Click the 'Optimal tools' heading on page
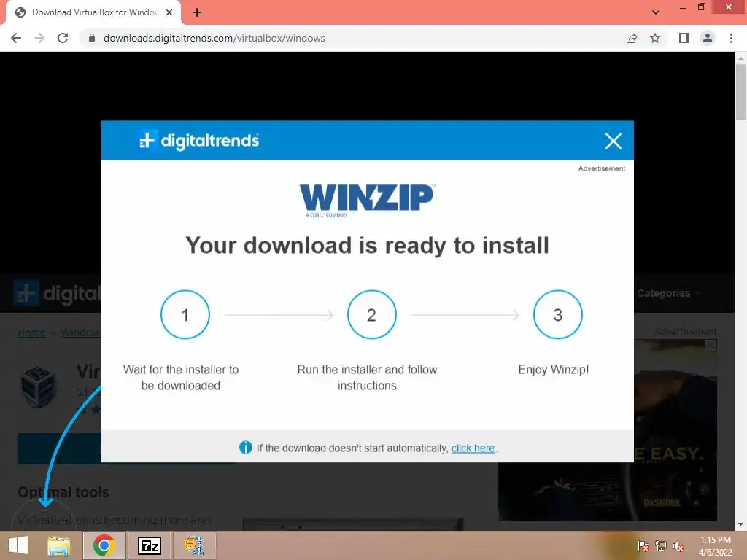The image size is (747, 560). (63, 492)
